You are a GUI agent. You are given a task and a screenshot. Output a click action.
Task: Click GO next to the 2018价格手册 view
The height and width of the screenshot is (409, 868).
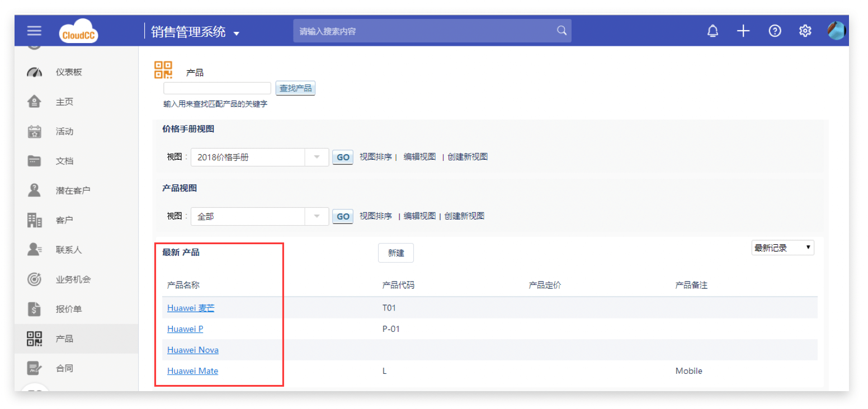click(x=343, y=158)
